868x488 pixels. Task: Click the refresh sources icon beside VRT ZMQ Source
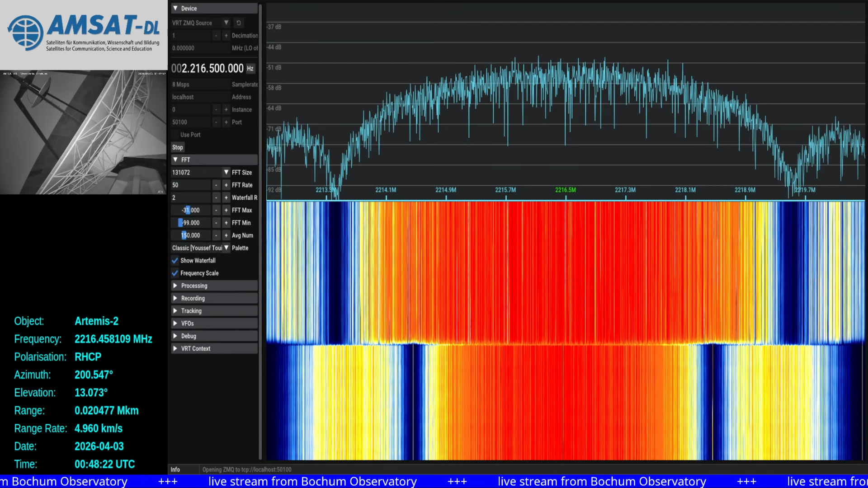(239, 23)
